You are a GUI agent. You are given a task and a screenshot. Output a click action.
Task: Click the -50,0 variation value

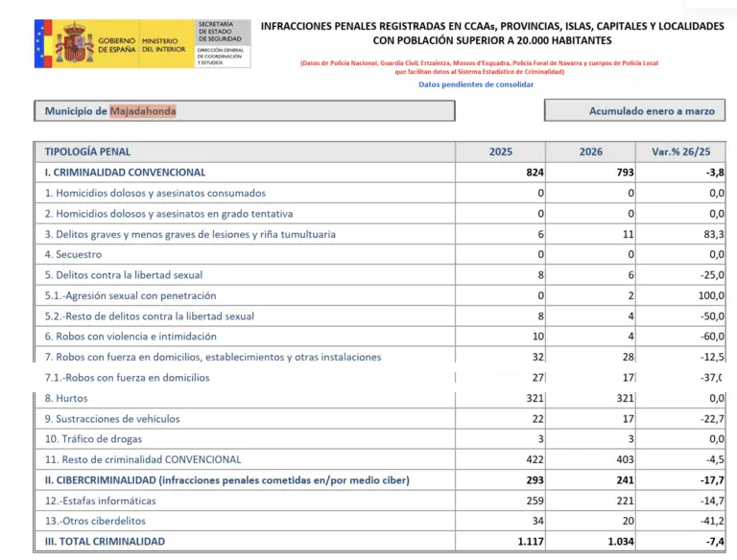[712, 316]
